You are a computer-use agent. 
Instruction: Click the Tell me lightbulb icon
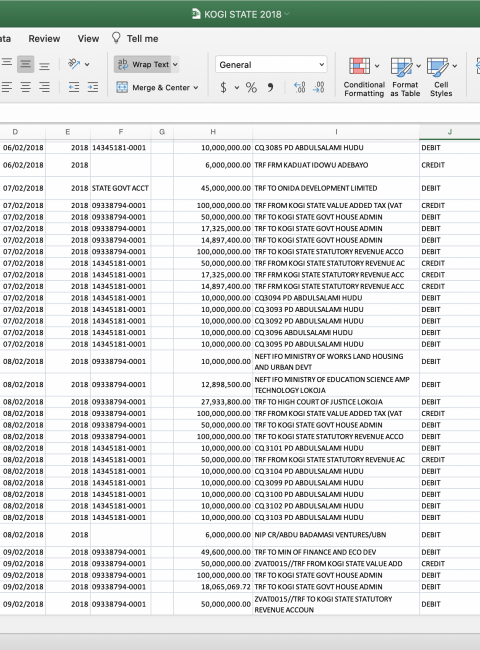pos(116,38)
